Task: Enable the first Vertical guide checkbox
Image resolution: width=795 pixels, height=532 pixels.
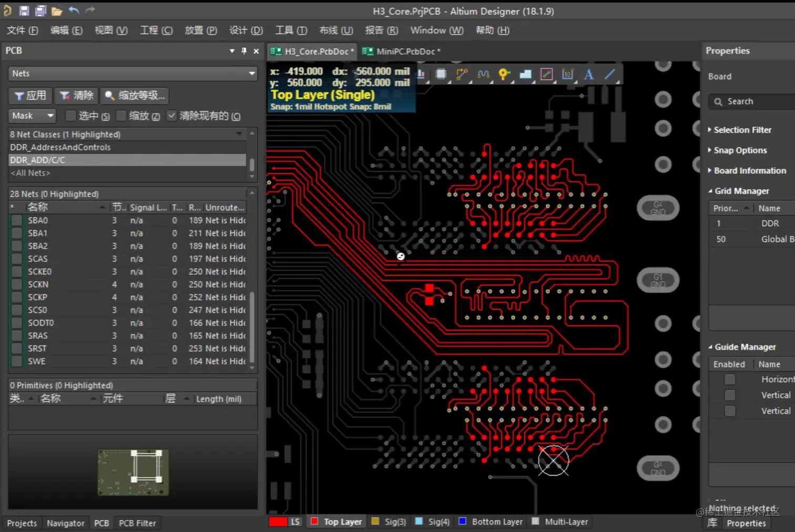Action: (x=730, y=395)
